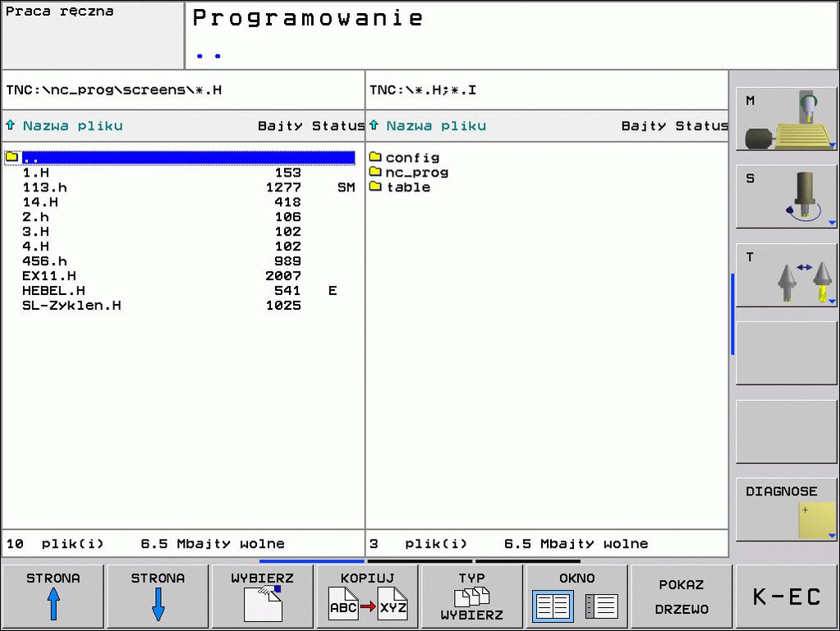The width and height of the screenshot is (840, 631).
Task: Switch view with the OKNO window softkey
Action: click(577, 596)
